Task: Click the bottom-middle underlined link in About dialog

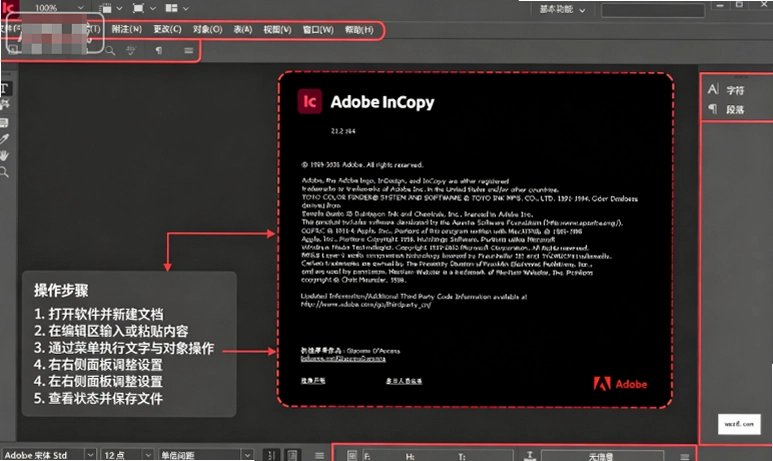Action: tap(404, 381)
